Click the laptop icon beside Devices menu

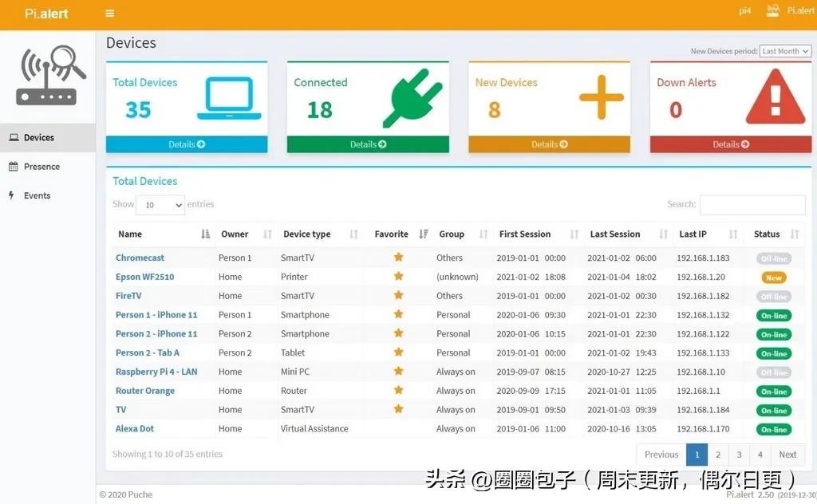point(14,137)
